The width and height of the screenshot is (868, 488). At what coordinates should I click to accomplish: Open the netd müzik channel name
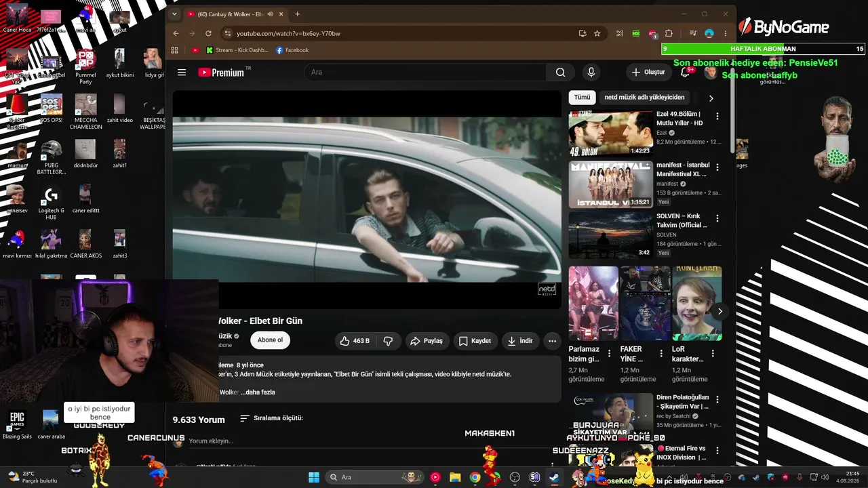pos(224,336)
